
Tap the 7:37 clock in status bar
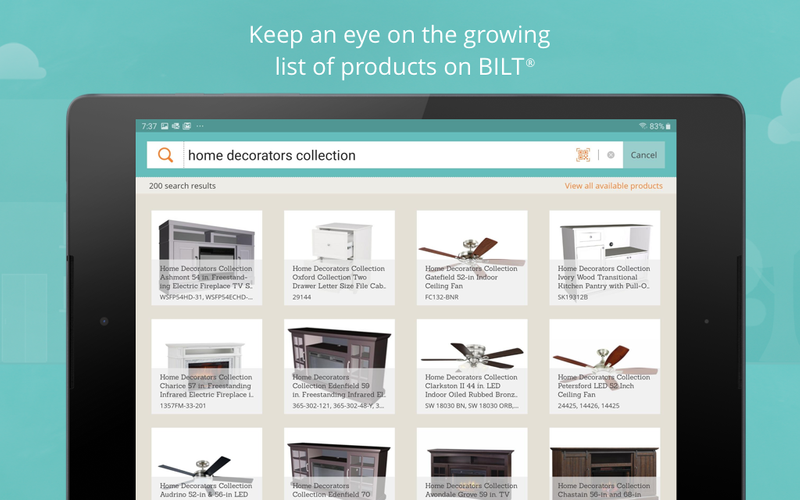[x=149, y=126]
